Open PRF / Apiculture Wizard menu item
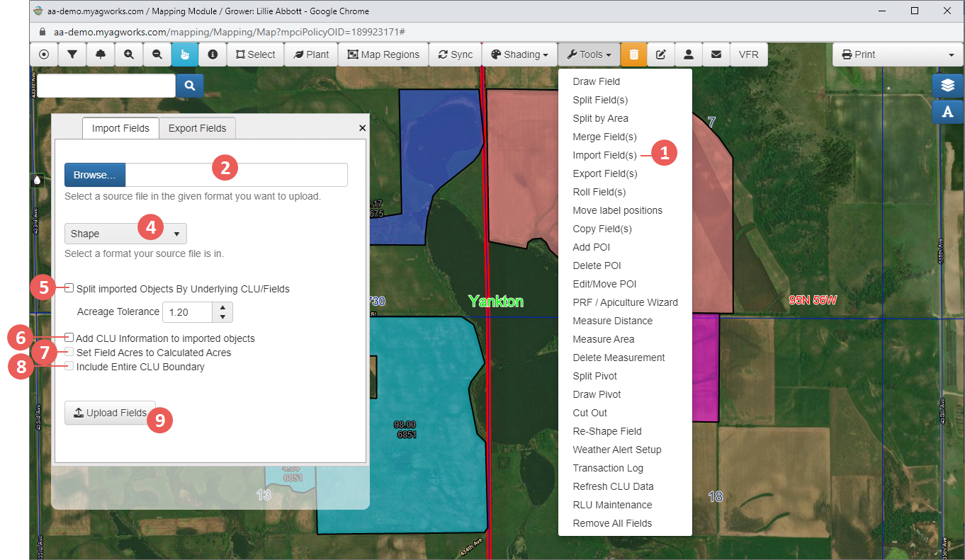This screenshot has width=965, height=560. tap(625, 302)
